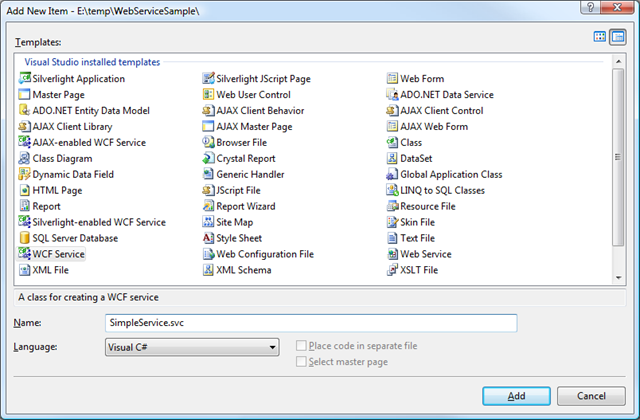Pick the Silverlight-enabled WCF Service icon
Screen dimensions: 640x420
24,222
